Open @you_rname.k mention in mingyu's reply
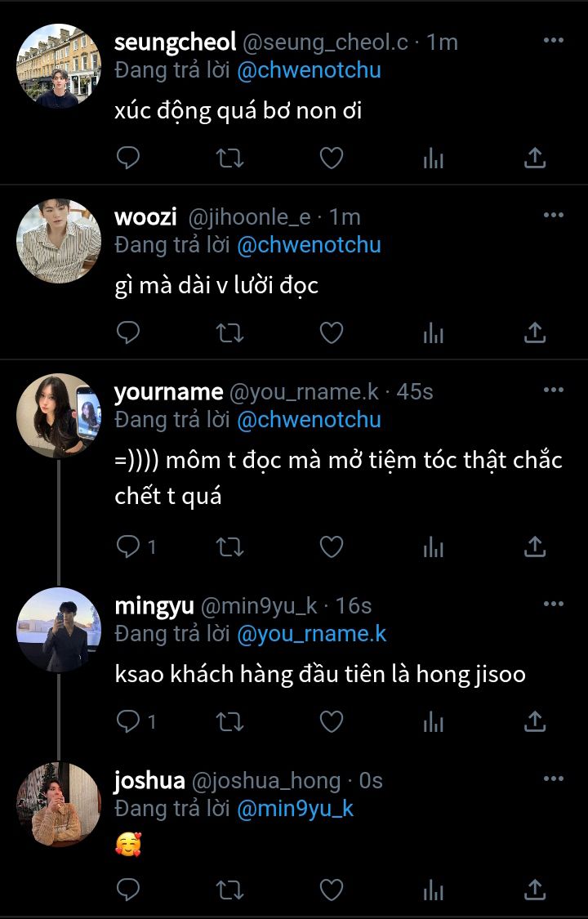This screenshot has width=588, height=919. pos(311,633)
